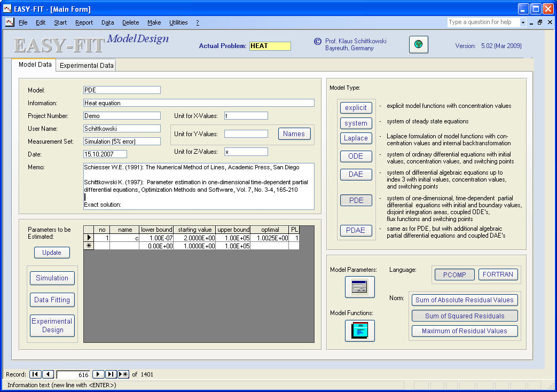Image resolution: width=557 pixels, height=392 pixels.
Task: Open the Model Functions icon button
Action: coord(359,331)
